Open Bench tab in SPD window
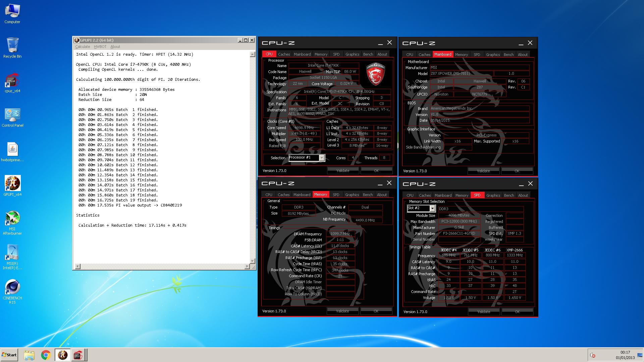Viewport: 644px width, 362px height. pyautogui.click(x=509, y=195)
